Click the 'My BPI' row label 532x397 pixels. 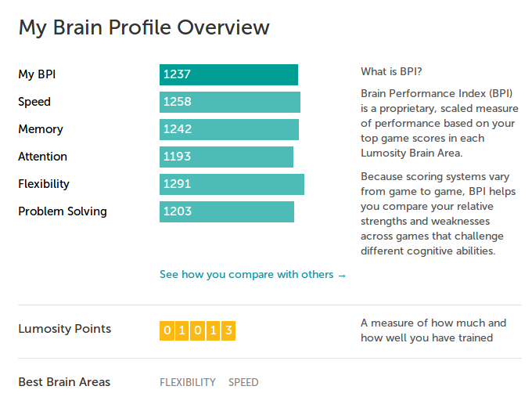37,74
